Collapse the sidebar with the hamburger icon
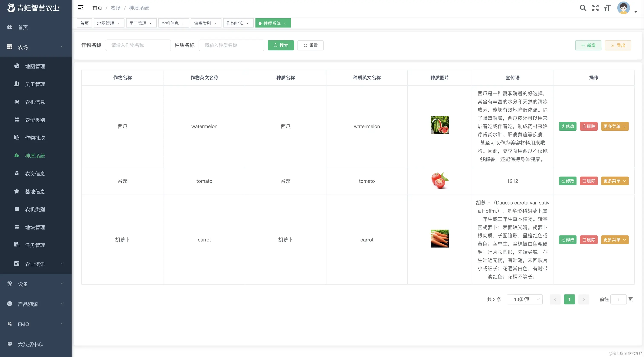644x357 pixels. coord(80,7)
